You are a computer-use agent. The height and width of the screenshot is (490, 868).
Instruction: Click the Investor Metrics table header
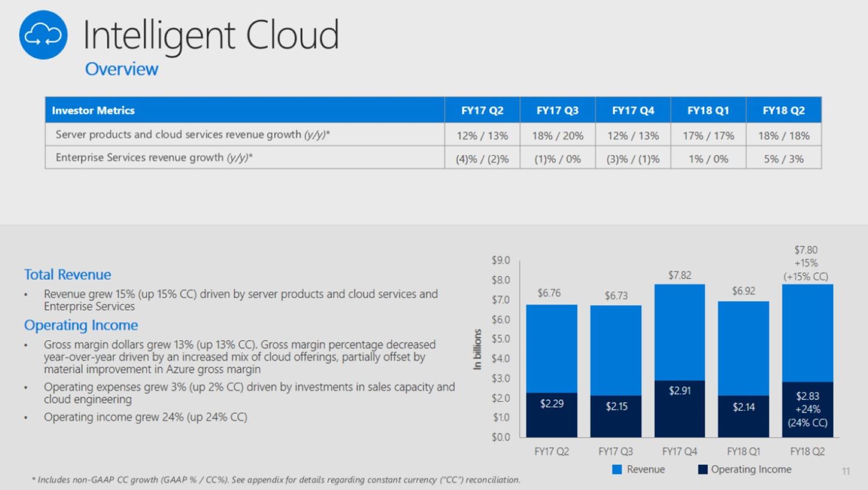(245, 111)
